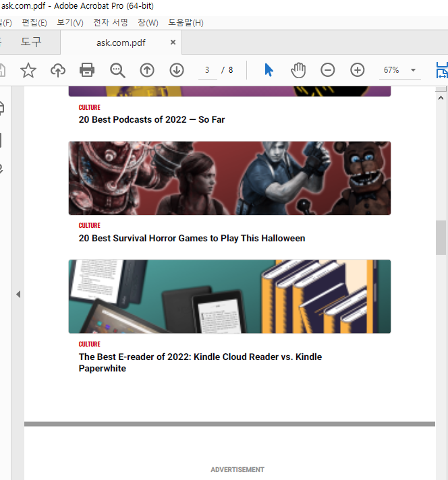The image size is (448, 480).
Task: Add this file to starred bookmarks
Action: pyautogui.click(x=28, y=70)
